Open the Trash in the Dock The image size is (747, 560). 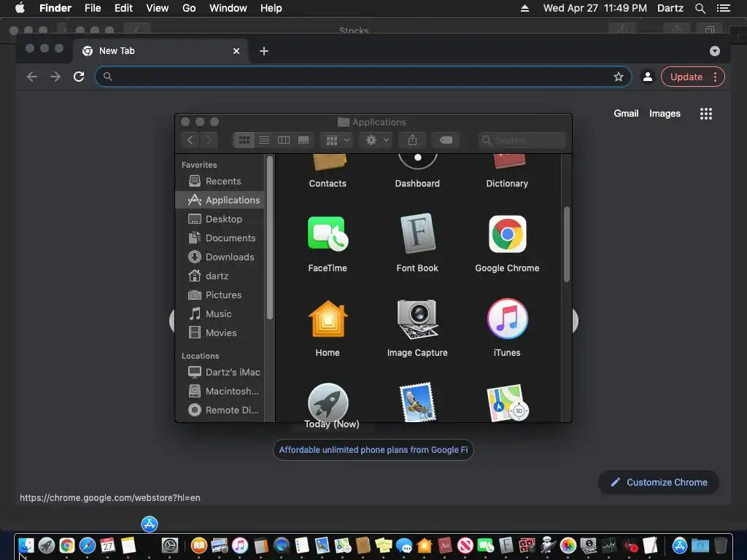point(720,545)
